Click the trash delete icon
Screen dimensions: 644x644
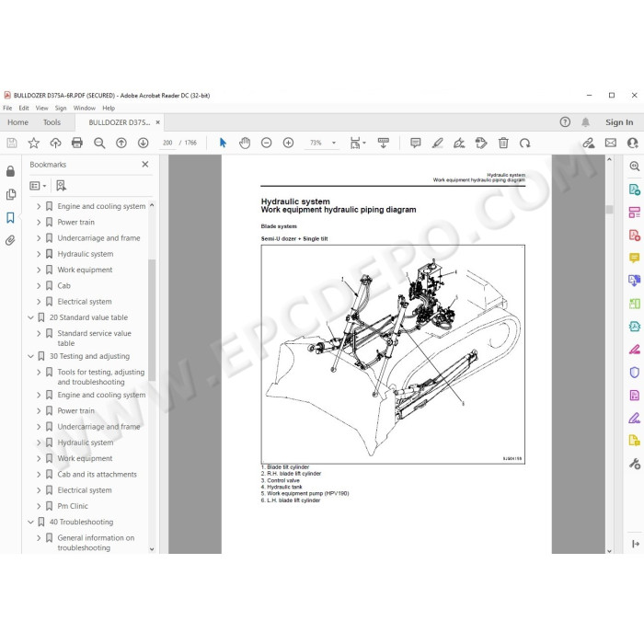click(503, 143)
